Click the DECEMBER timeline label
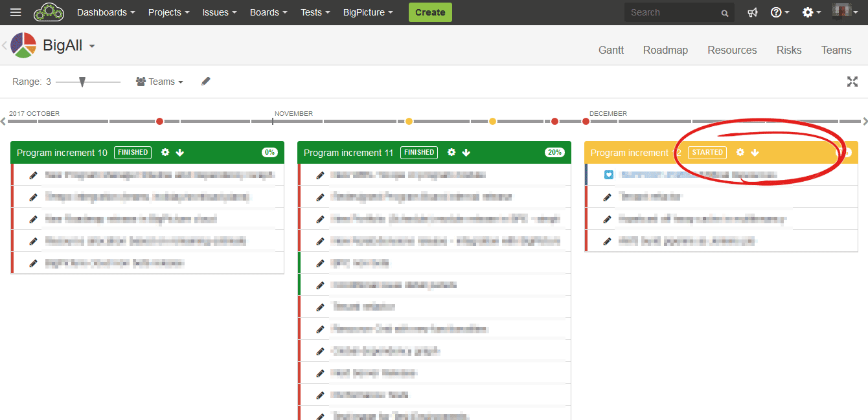Image resolution: width=868 pixels, height=420 pixels. coord(608,114)
